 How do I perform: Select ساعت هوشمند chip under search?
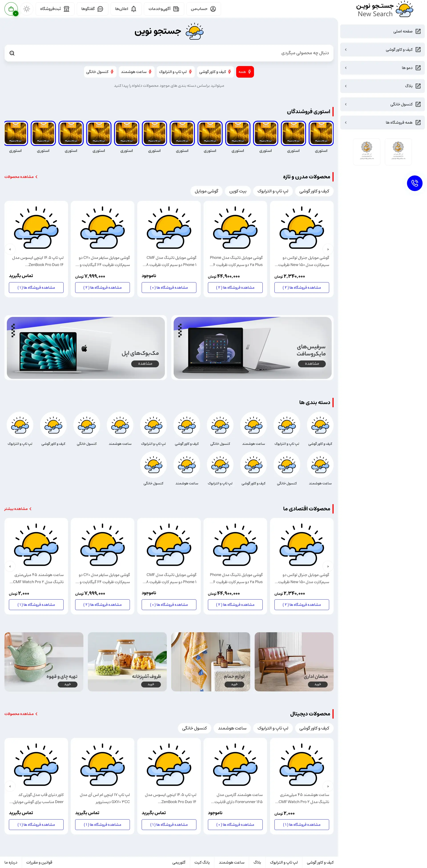tap(137, 72)
